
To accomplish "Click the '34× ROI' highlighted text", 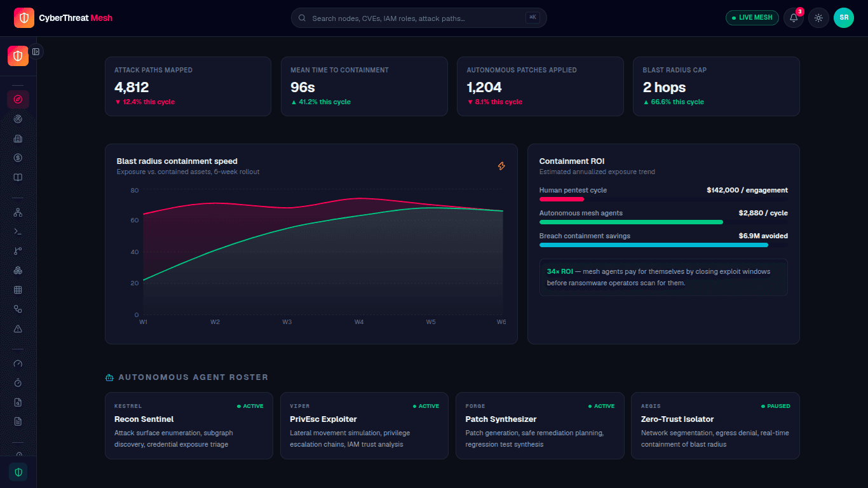I will 560,271.
